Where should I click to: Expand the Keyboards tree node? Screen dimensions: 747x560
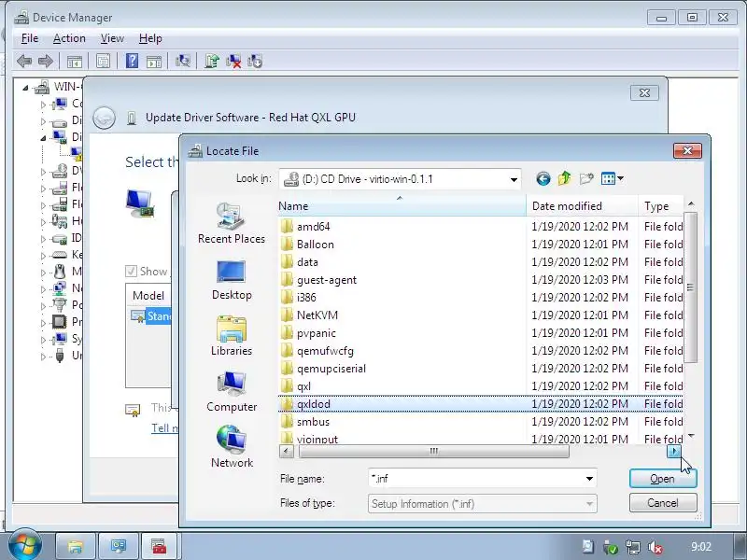pyautogui.click(x=43, y=256)
